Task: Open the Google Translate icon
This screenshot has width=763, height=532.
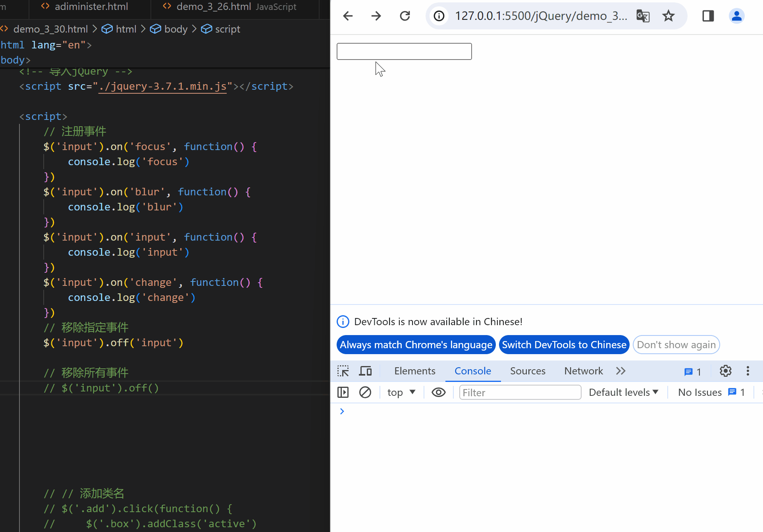Action: [643, 16]
